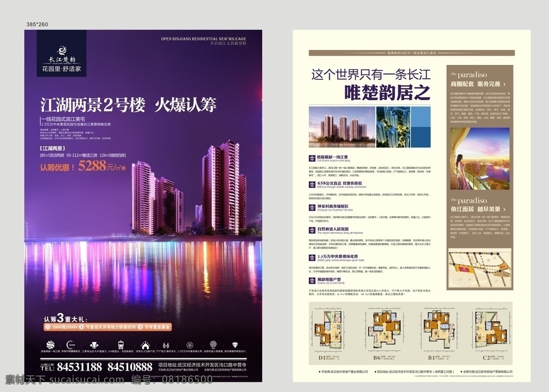Click the fleur-de-lis icon beside 自然和谐人居氛围
This screenshot has height=392, width=549.
coord(312,231)
